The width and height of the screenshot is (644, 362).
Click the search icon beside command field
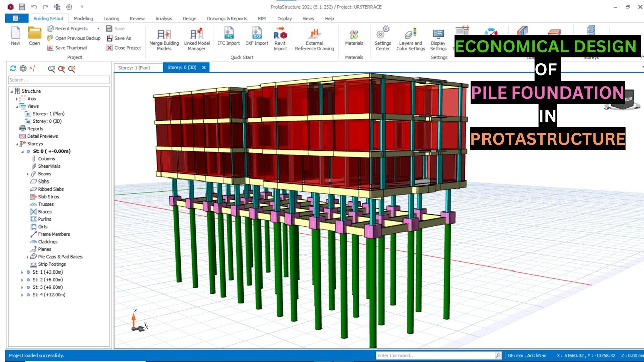pos(498,356)
